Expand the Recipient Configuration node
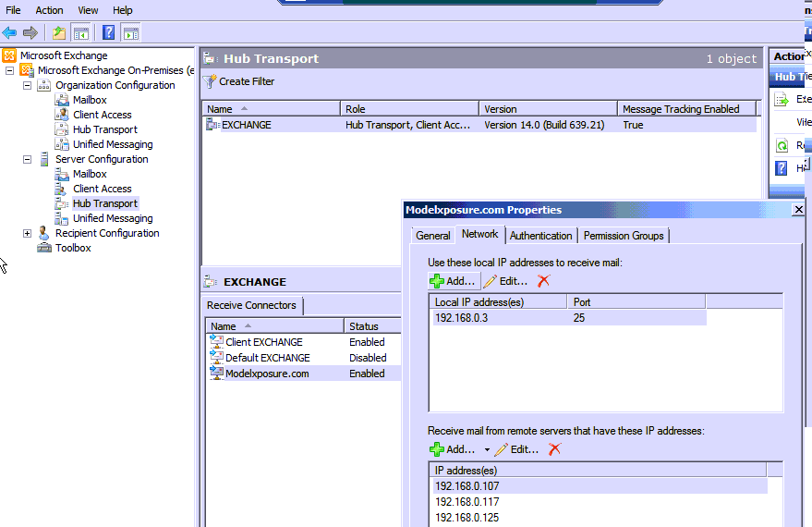 click(27, 233)
